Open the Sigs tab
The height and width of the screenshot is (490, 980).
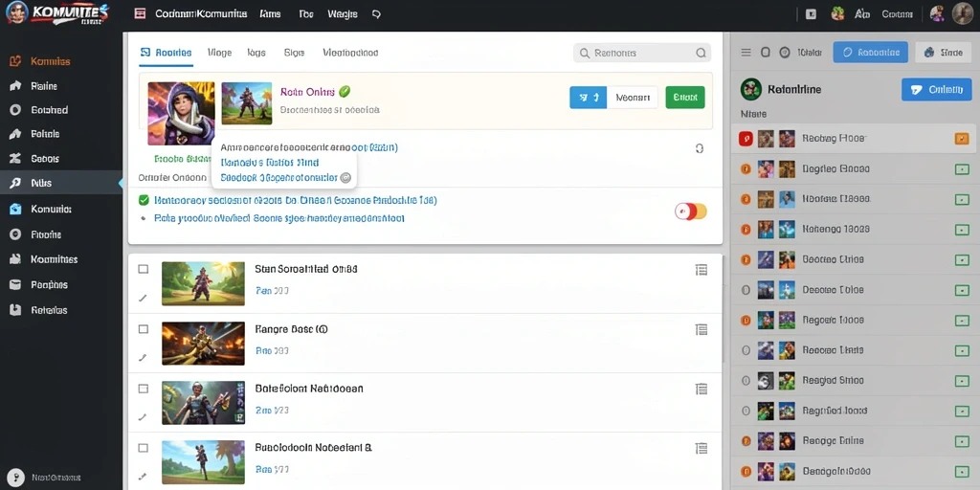(294, 54)
